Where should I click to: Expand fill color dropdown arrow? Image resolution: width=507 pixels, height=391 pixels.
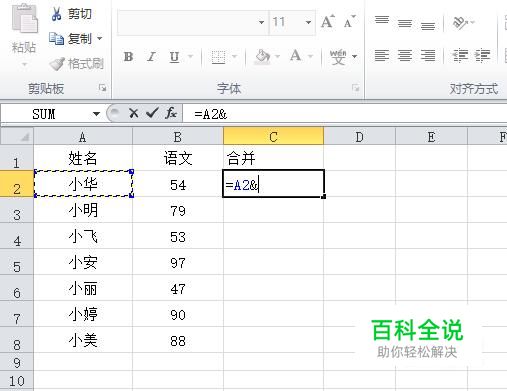[x=277, y=56]
